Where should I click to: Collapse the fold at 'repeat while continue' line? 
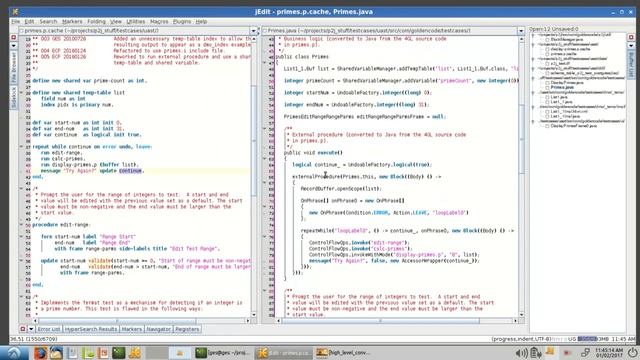click(21, 146)
